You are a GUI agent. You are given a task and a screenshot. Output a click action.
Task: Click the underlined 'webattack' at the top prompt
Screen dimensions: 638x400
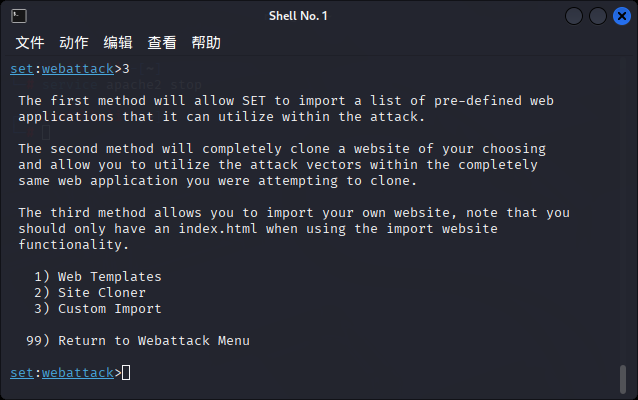pyautogui.click(x=78, y=69)
